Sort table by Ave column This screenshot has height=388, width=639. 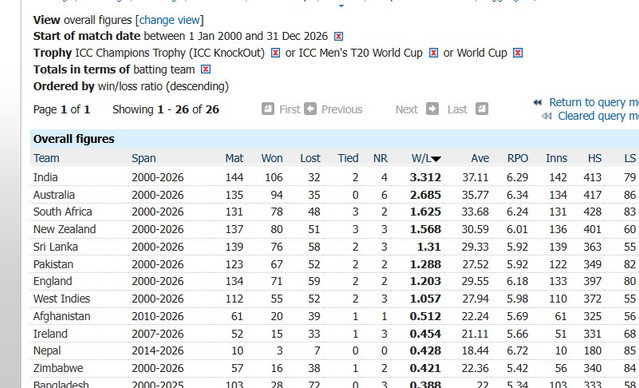coord(480,158)
